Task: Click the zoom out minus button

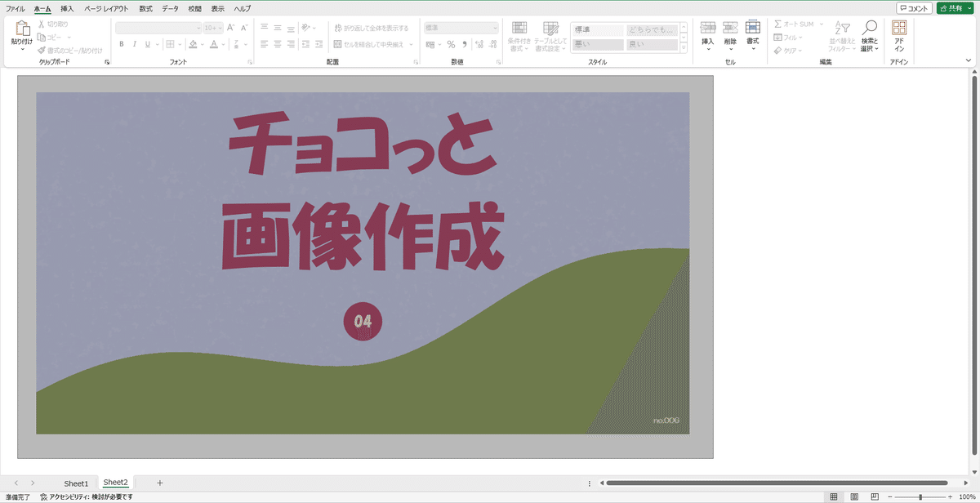Action: pos(890,496)
